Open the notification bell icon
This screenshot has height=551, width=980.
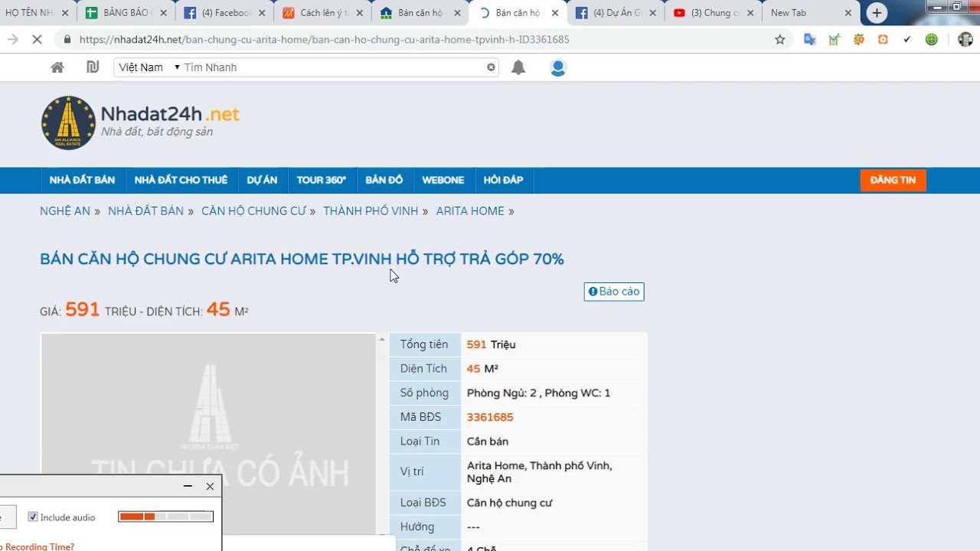tap(518, 67)
